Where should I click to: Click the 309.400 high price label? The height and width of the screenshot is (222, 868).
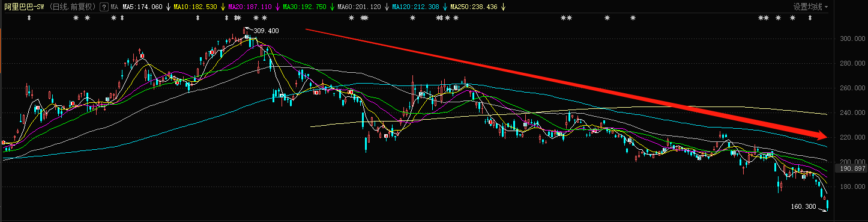tap(266, 31)
